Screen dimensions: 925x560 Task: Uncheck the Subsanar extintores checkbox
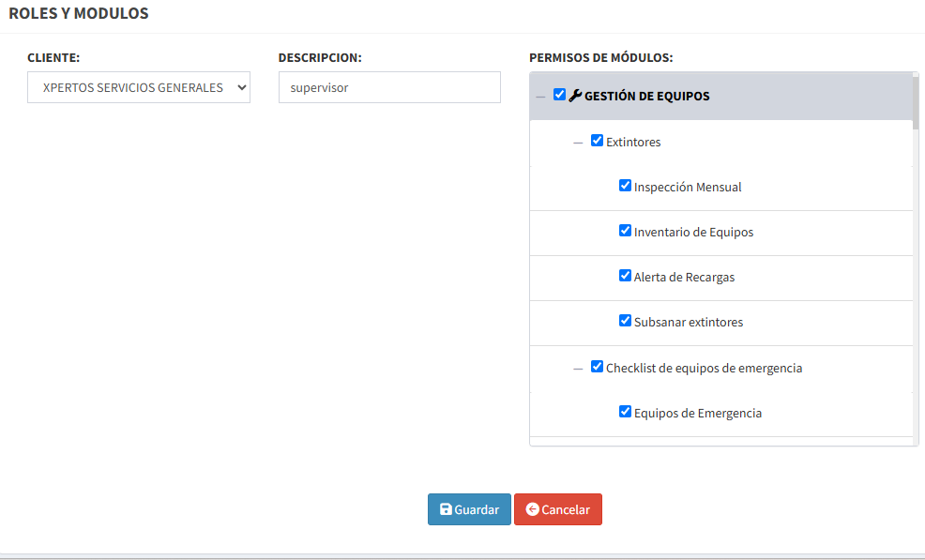625,321
